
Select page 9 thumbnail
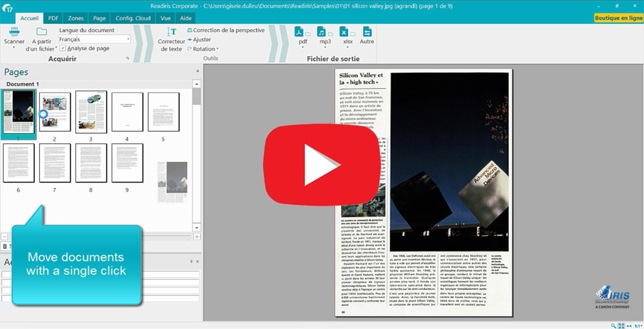click(x=127, y=163)
